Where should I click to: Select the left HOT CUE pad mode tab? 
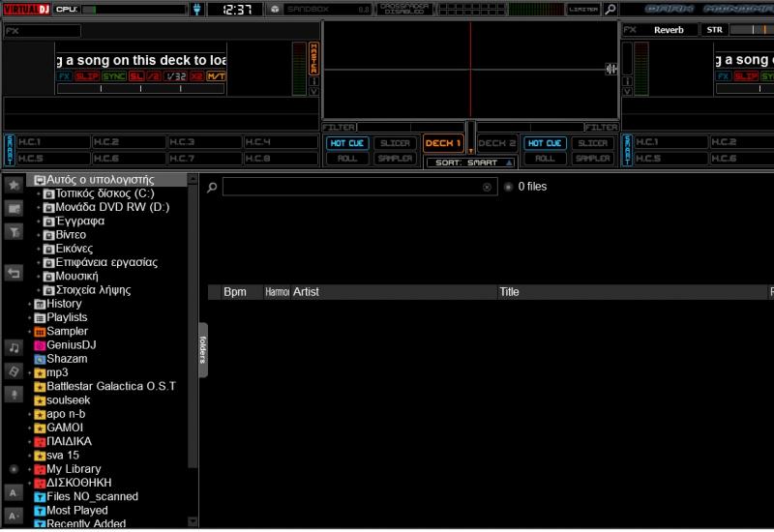pos(347,143)
